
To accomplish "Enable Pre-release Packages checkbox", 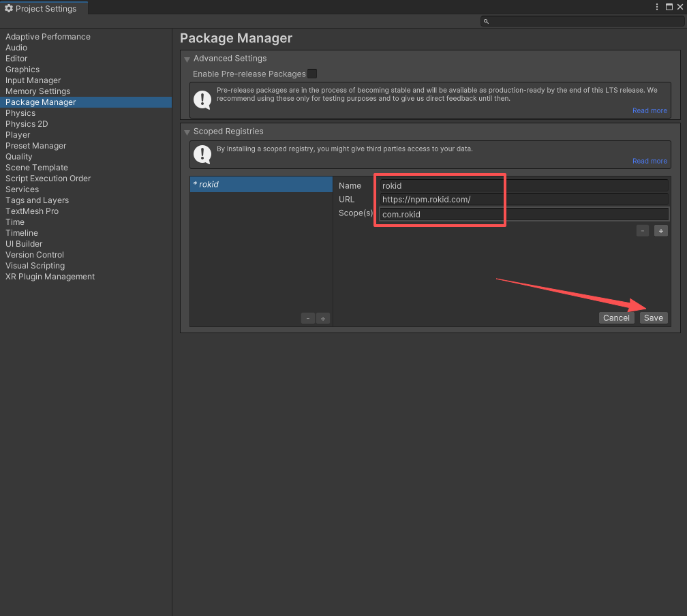I will pyautogui.click(x=312, y=74).
